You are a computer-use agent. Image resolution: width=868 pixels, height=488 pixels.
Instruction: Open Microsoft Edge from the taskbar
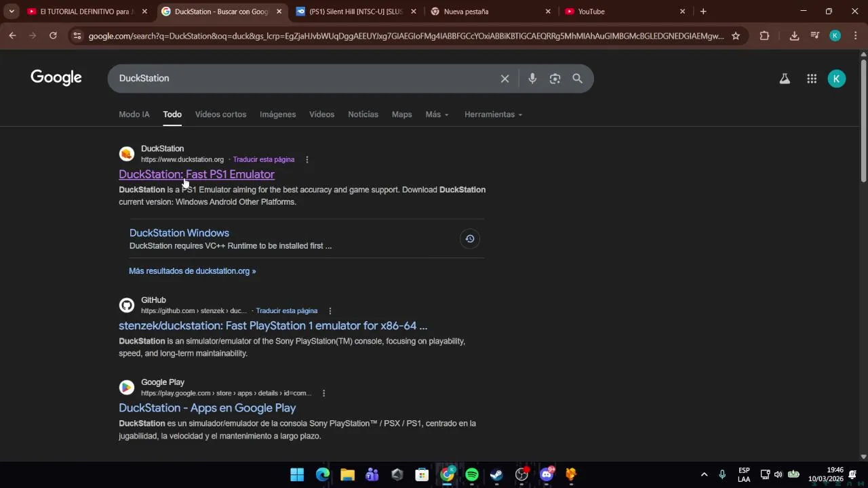click(x=323, y=474)
